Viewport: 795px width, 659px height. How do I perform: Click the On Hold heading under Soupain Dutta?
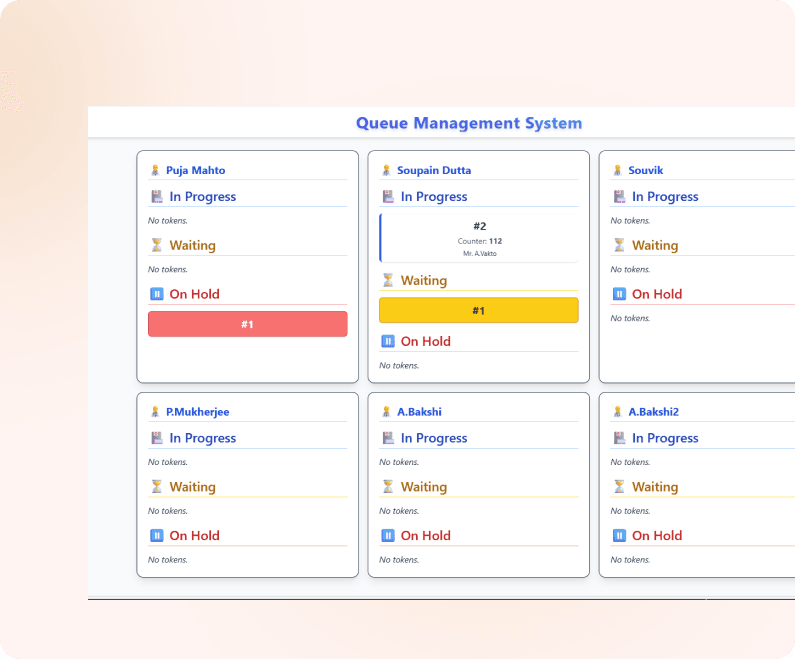426,341
